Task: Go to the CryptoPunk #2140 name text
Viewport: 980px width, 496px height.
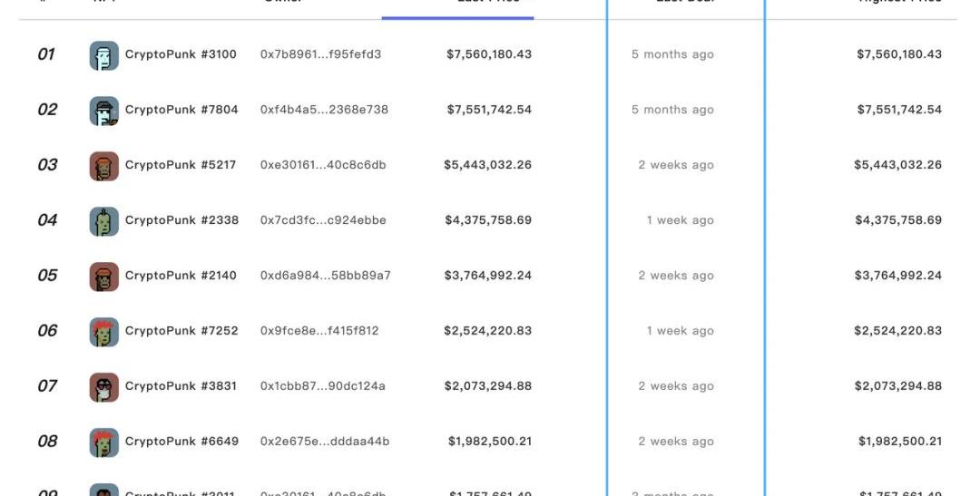Action: [181, 276]
